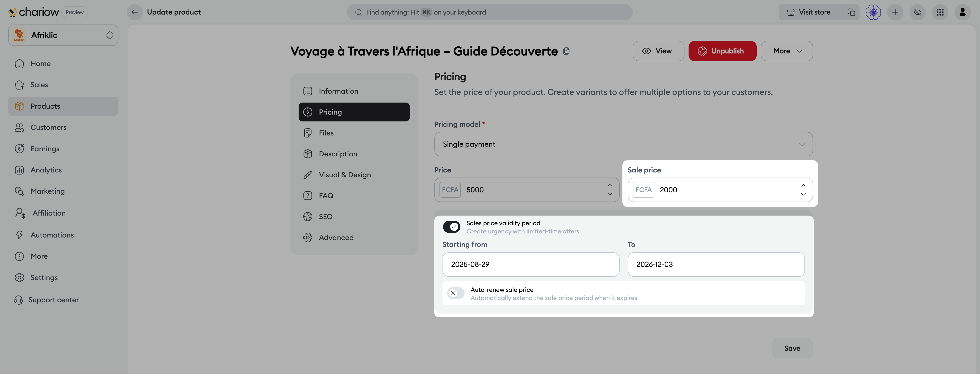
Task: Expand the Afriklic store switcher
Action: tap(63, 35)
